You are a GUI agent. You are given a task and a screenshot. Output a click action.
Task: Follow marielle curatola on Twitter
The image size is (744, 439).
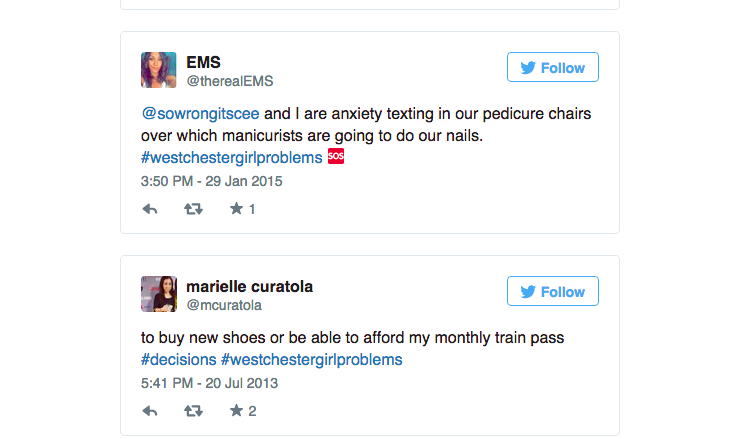pos(553,292)
